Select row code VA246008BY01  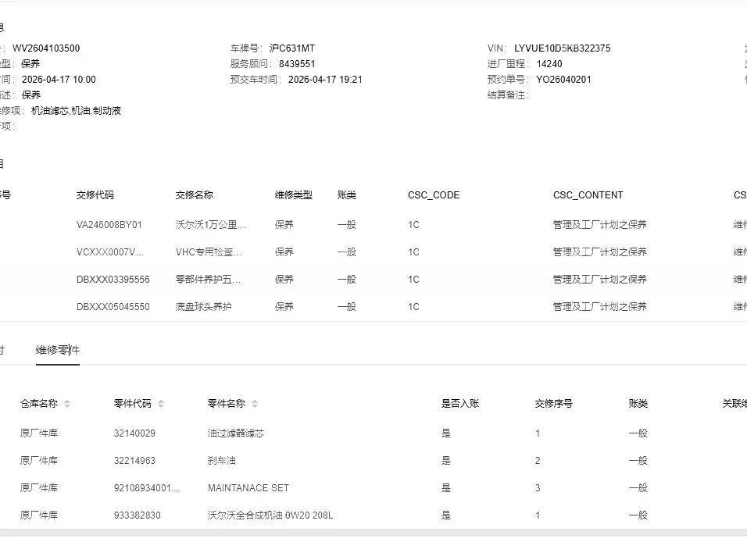[x=109, y=225]
